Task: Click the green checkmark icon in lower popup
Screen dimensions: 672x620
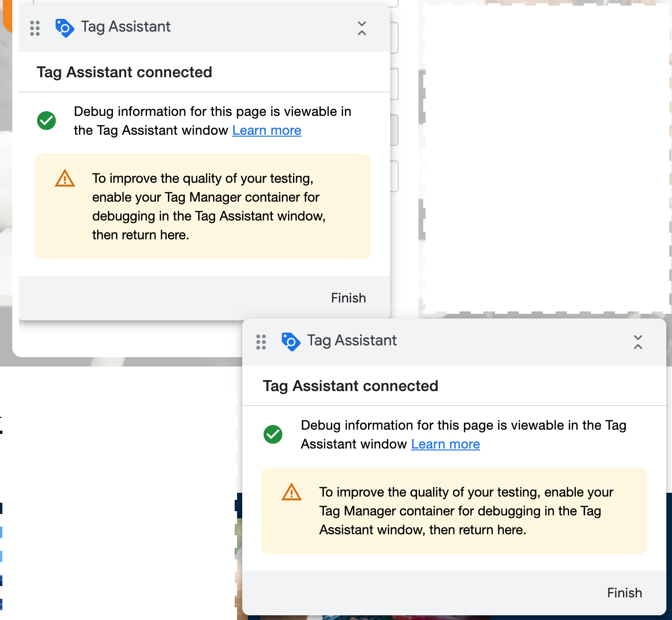Action: 273,434
